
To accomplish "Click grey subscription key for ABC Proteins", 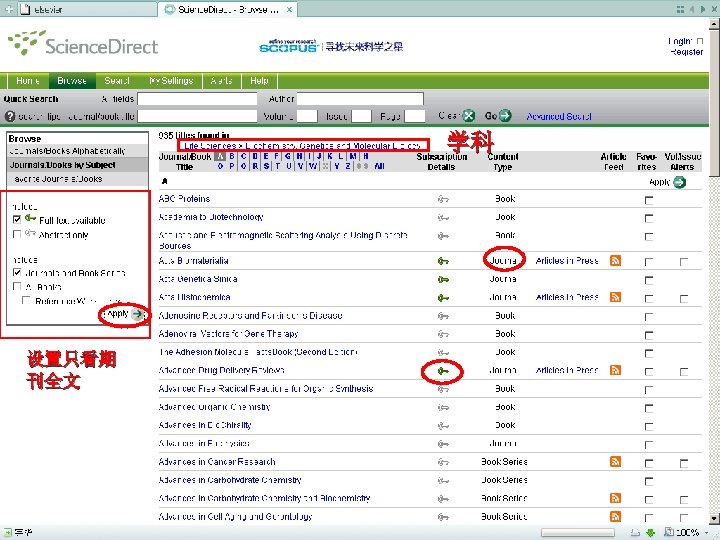I will pyautogui.click(x=443, y=199).
